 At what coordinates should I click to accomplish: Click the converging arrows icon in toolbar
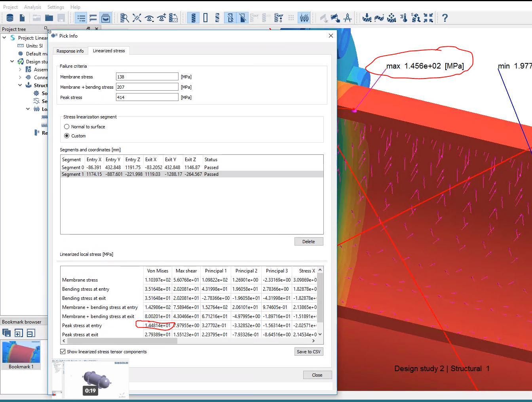click(428, 18)
